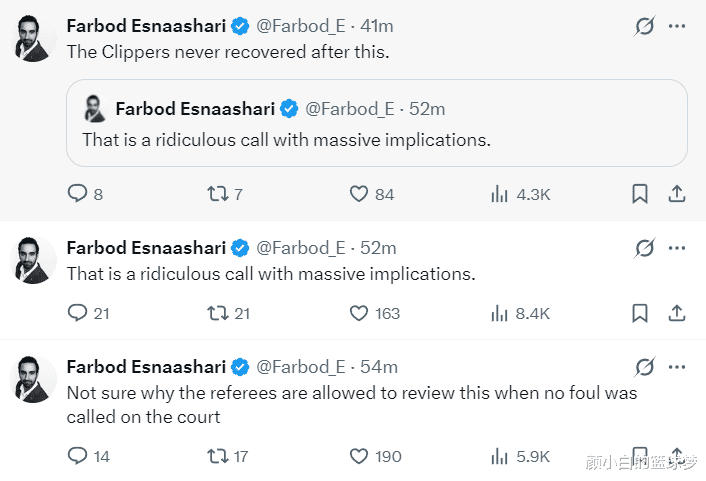Repost the 'Clippers never recovered' tweet

(218, 194)
